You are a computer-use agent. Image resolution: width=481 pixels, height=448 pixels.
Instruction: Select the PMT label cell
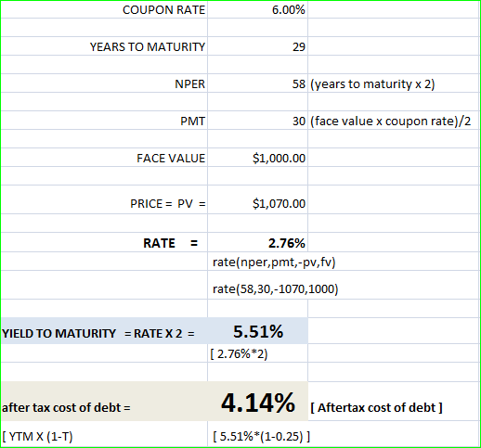(192, 122)
